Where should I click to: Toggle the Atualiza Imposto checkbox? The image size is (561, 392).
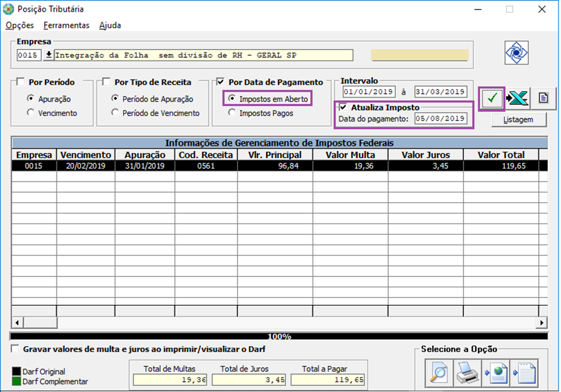pyautogui.click(x=343, y=107)
